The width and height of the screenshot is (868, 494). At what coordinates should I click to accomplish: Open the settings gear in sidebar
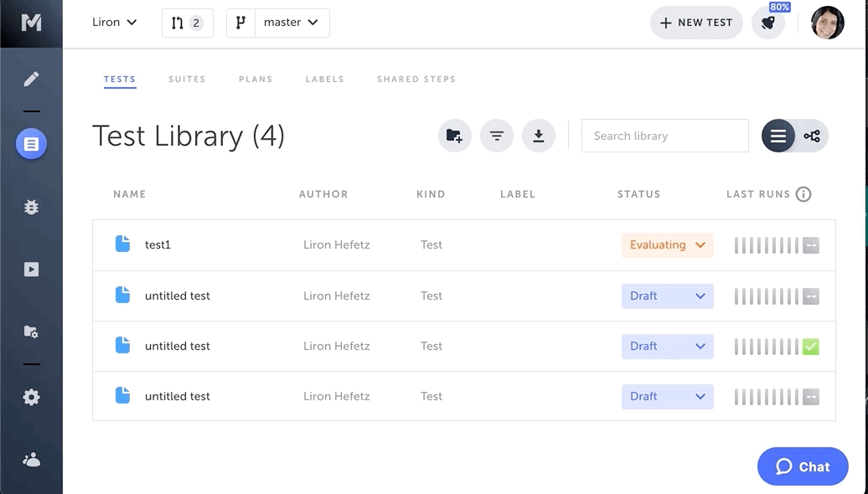point(31,397)
